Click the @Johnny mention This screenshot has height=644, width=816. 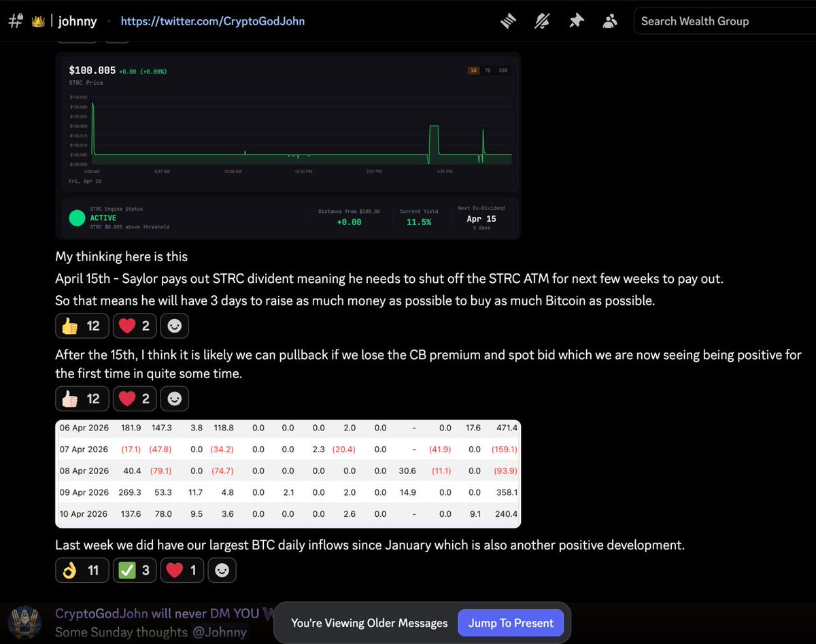click(219, 632)
